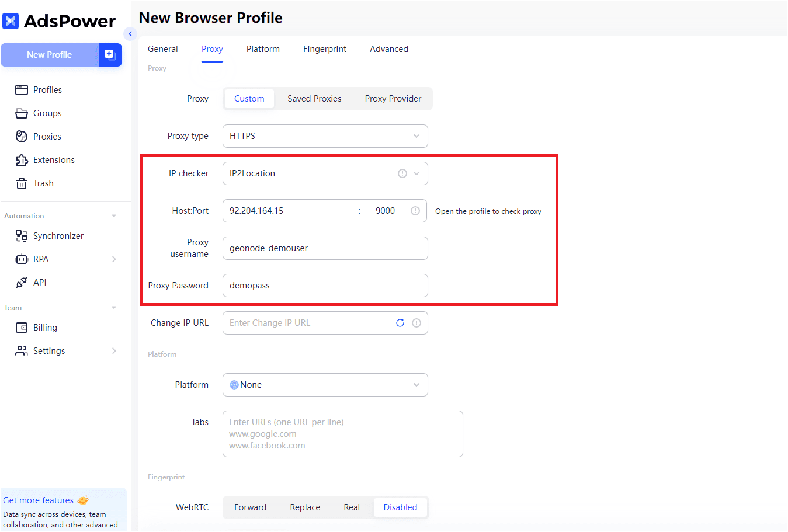Switch proxy source to Saved Proxies
This screenshot has width=788, height=532.
(x=314, y=98)
